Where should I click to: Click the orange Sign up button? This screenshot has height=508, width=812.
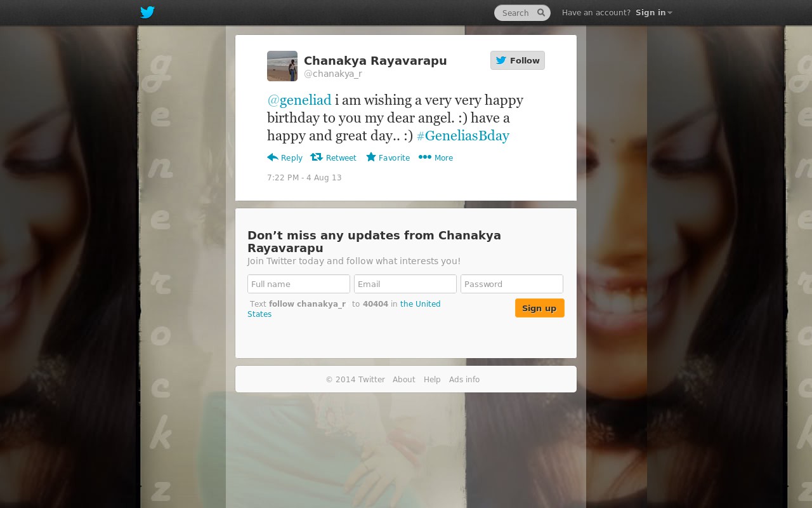tap(540, 308)
